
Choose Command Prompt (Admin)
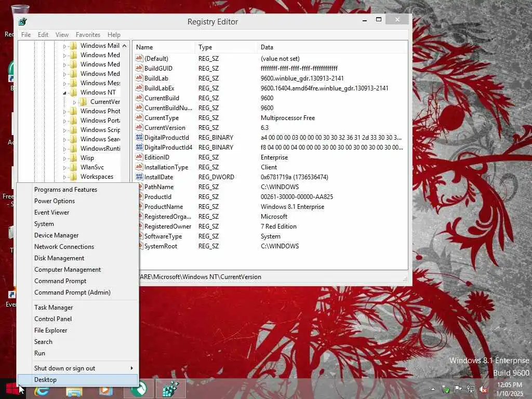click(x=78, y=292)
